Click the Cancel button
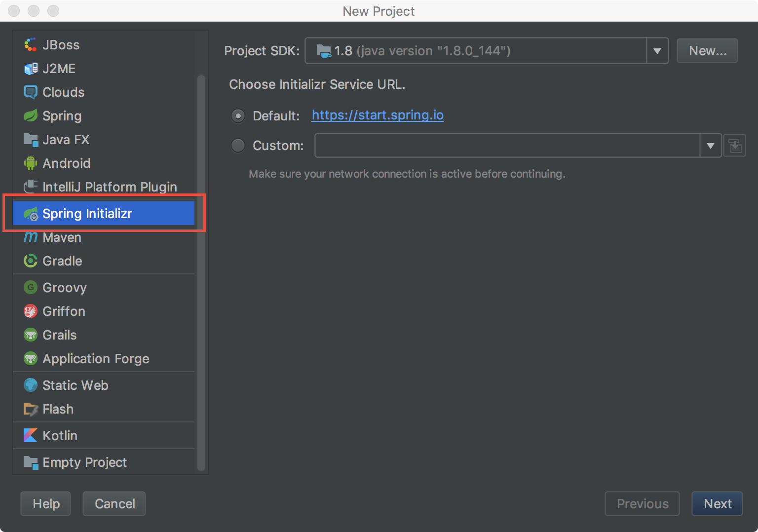The width and height of the screenshot is (758, 532). (114, 503)
